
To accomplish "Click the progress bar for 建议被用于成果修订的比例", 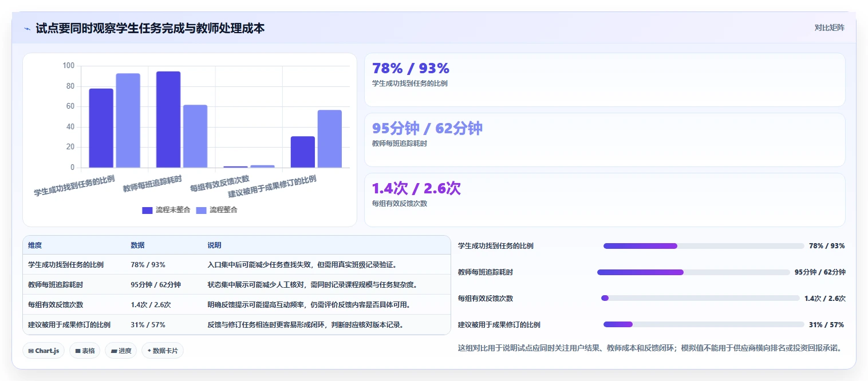I will 704,324.
